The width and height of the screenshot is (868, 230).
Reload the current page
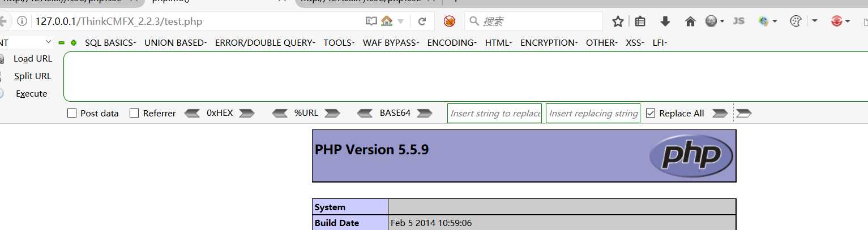(422, 21)
